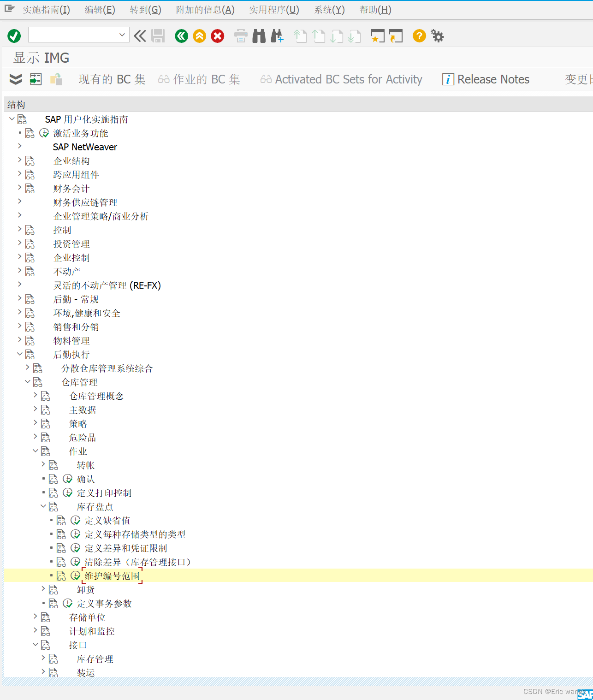Click the Expand All double-chevron icon
The image size is (593, 700).
tap(16, 79)
